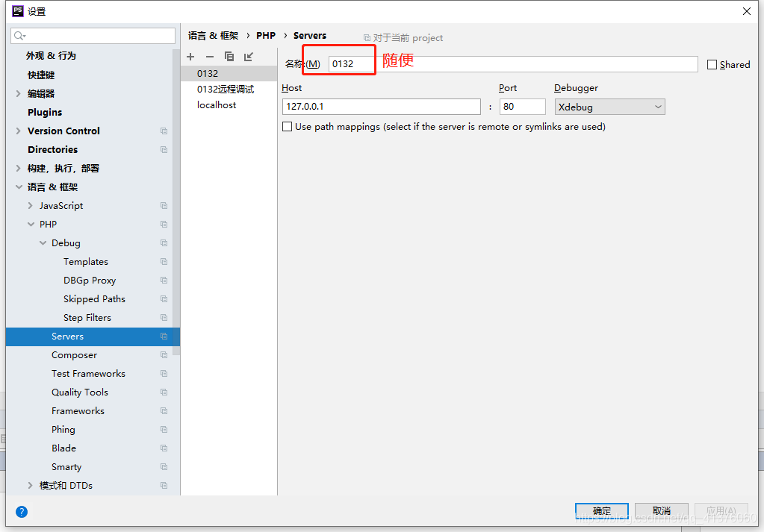
Task: Select server 0132 in the list
Action: (x=229, y=74)
